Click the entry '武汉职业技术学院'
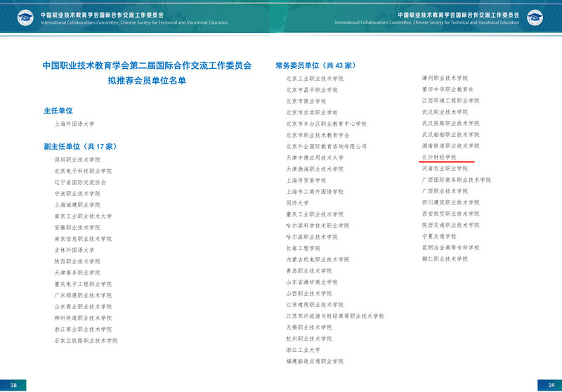This screenshot has height=392, width=562. [x=445, y=112]
